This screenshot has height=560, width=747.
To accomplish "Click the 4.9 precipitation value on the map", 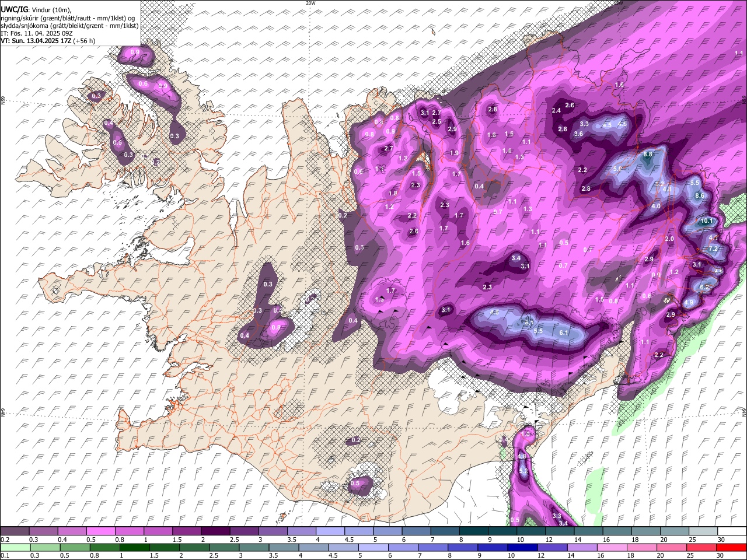I will 689,302.
